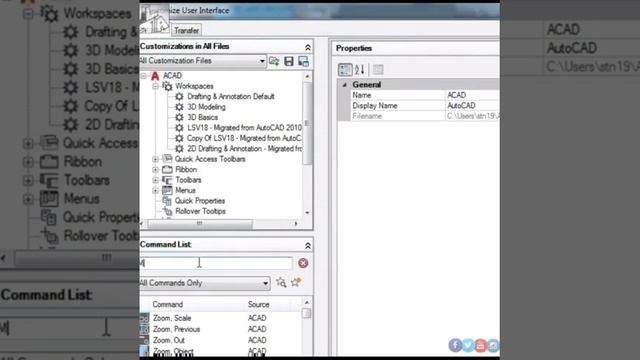Viewport: 640px width, 360px height.
Task: Click the load partial customization file icon
Action: tap(274, 61)
